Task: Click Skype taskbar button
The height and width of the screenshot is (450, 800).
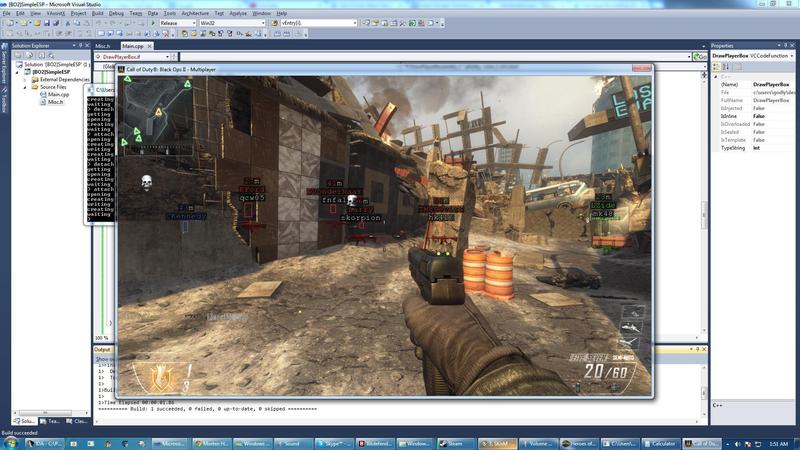Action: pyautogui.click(x=334, y=444)
